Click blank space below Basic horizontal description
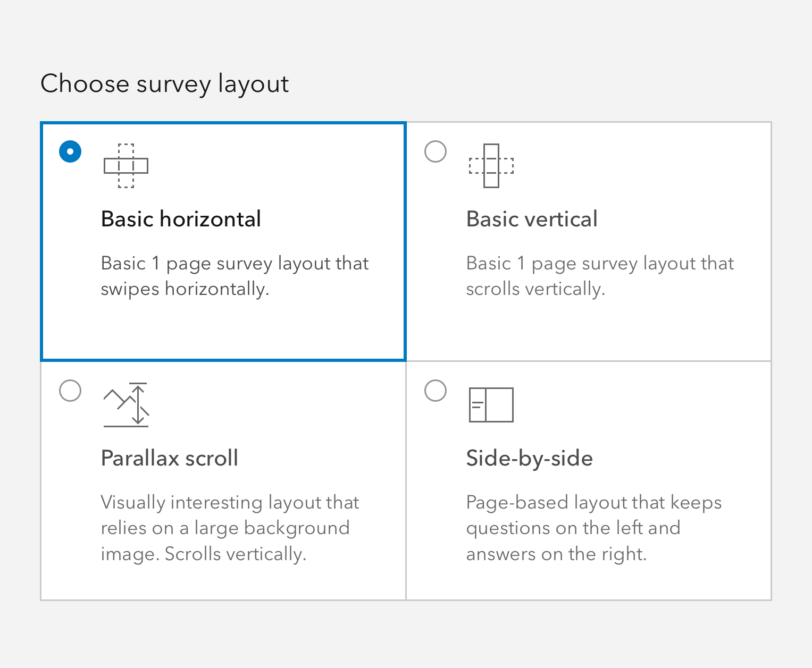The width and height of the screenshot is (812, 668). [223, 329]
